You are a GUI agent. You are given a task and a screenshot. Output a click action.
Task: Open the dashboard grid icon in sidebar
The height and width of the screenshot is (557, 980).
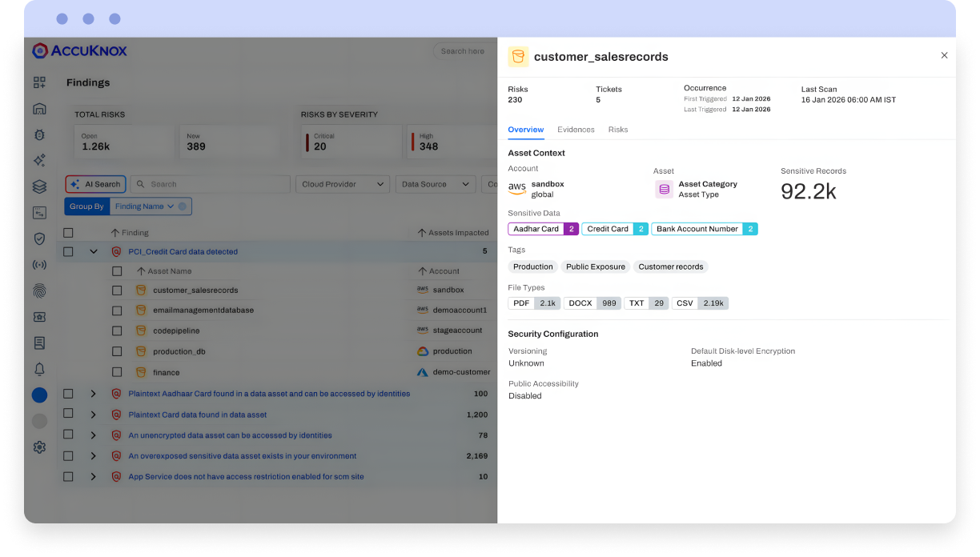click(39, 82)
